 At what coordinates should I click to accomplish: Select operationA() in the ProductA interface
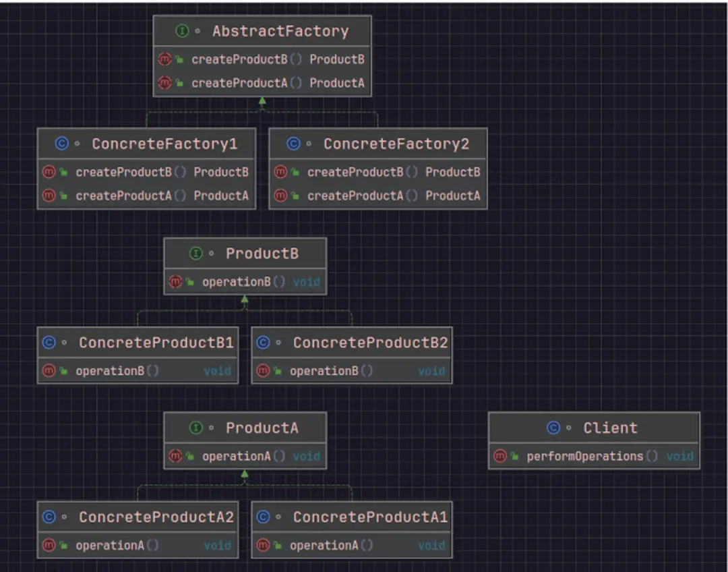[236, 457]
